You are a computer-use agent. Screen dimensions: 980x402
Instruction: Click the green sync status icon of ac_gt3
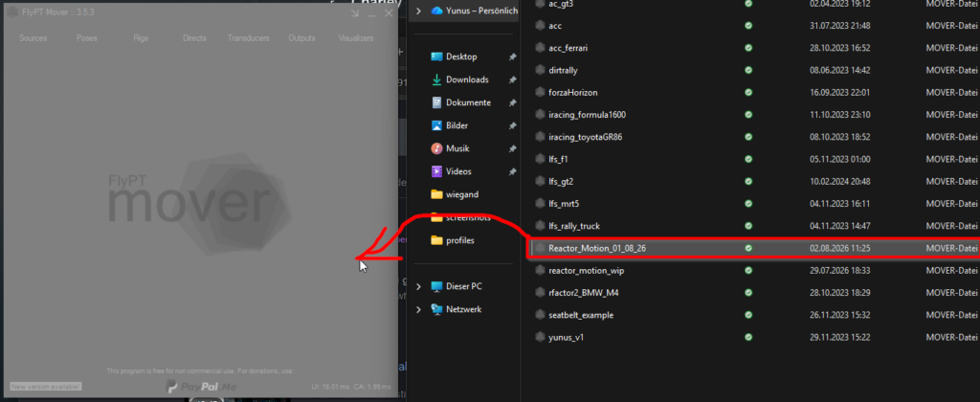(748, 4)
